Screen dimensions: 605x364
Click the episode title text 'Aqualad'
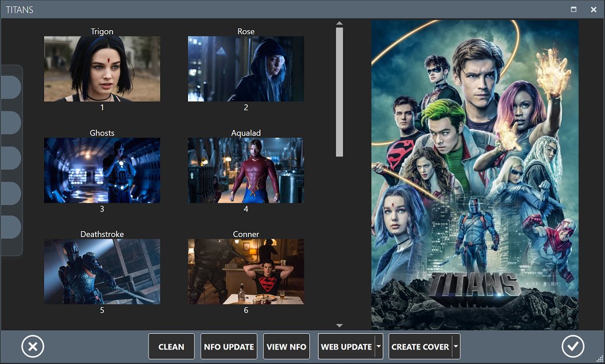click(246, 133)
